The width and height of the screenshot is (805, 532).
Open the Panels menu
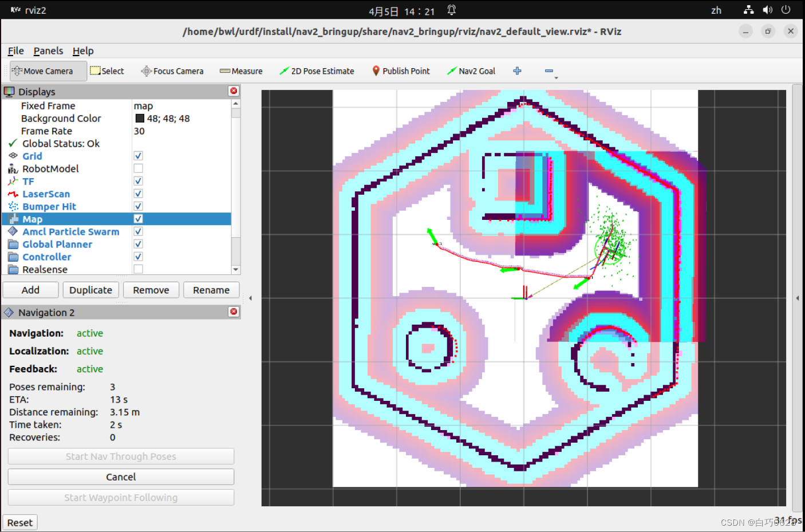[48, 51]
